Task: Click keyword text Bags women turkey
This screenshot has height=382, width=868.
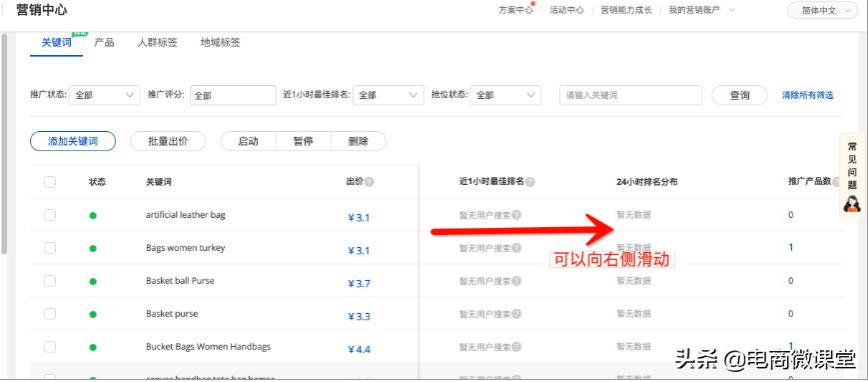Action: (186, 247)
